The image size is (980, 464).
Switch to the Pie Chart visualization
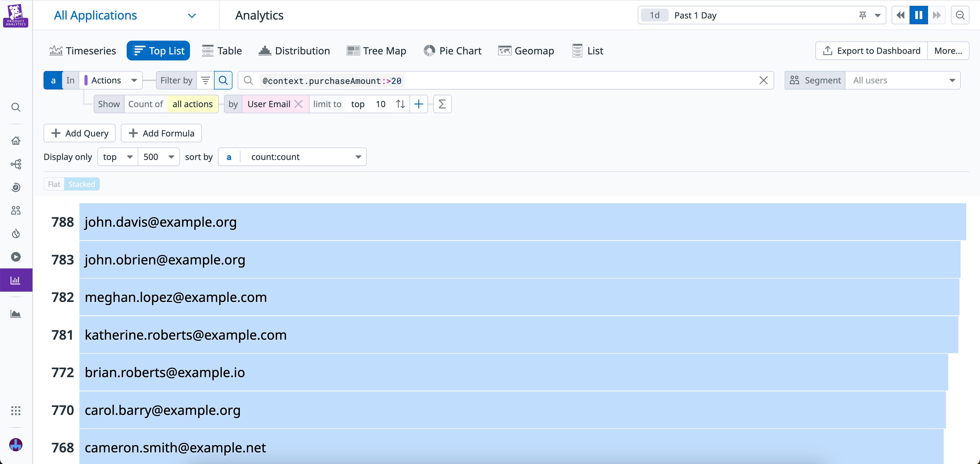tap(452, 51)
